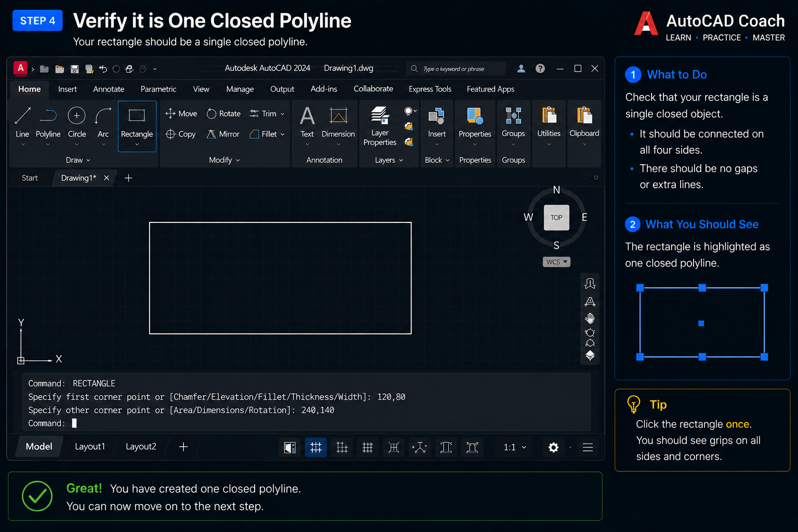The height and width of the screenshot is (532, 798).
Task: Add a new layout with plus button
Action: click(x=183, y=447)
